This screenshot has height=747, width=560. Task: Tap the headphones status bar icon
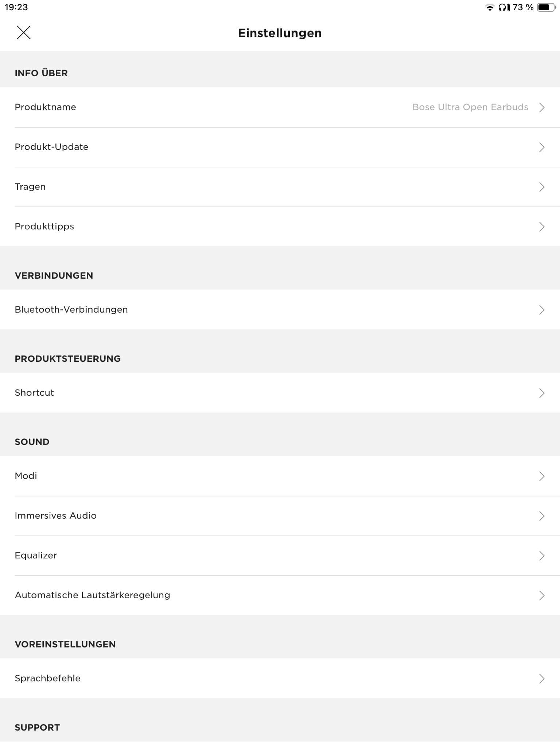click(x=504, y=8)
